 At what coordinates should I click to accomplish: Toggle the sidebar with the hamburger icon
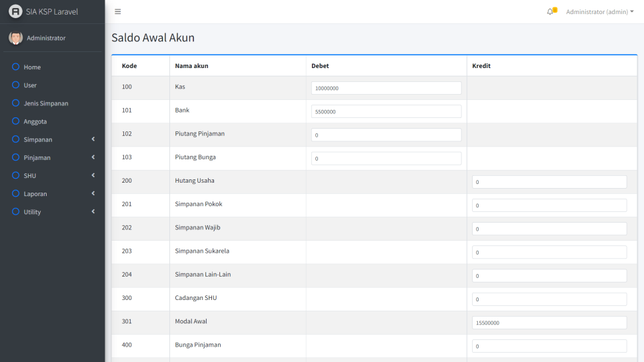(x=118, y=11)
